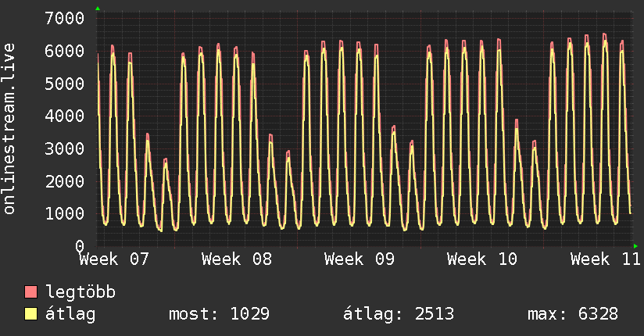644x336 pixels.
Task: Click the onlinestream.live vertical axis title
Action: [x=9, y=129]
